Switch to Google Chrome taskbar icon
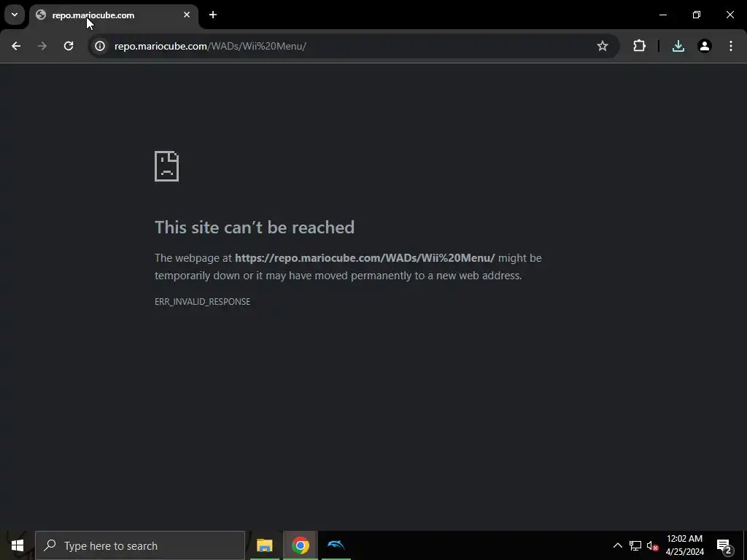This screenshot has width=747, height=560. 300,545
